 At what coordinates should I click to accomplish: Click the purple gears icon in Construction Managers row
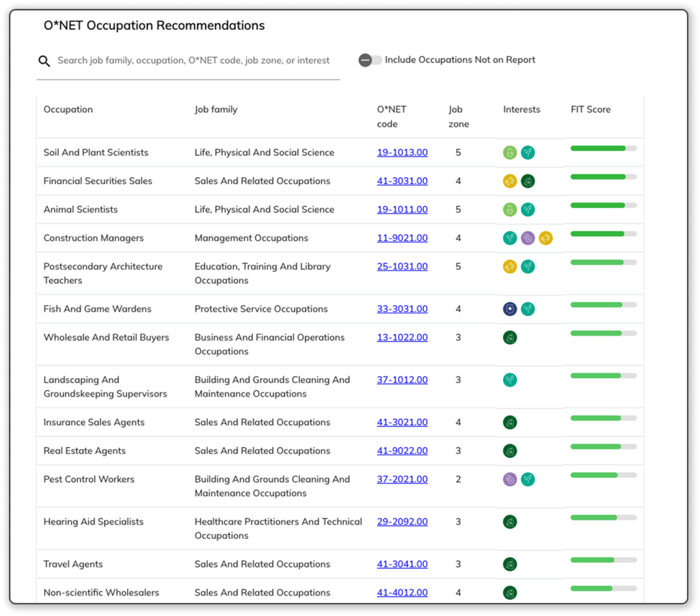tap(528, 238)
